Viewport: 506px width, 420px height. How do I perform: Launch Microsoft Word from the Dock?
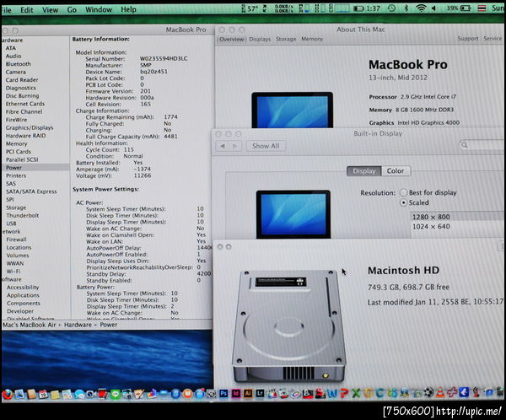(332, 394)
